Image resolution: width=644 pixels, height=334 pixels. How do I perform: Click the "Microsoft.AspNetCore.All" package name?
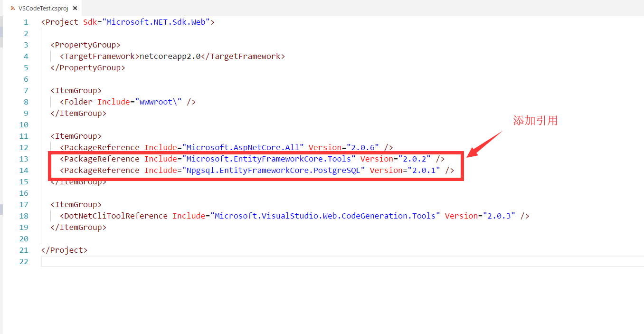[x=243, y=148]
